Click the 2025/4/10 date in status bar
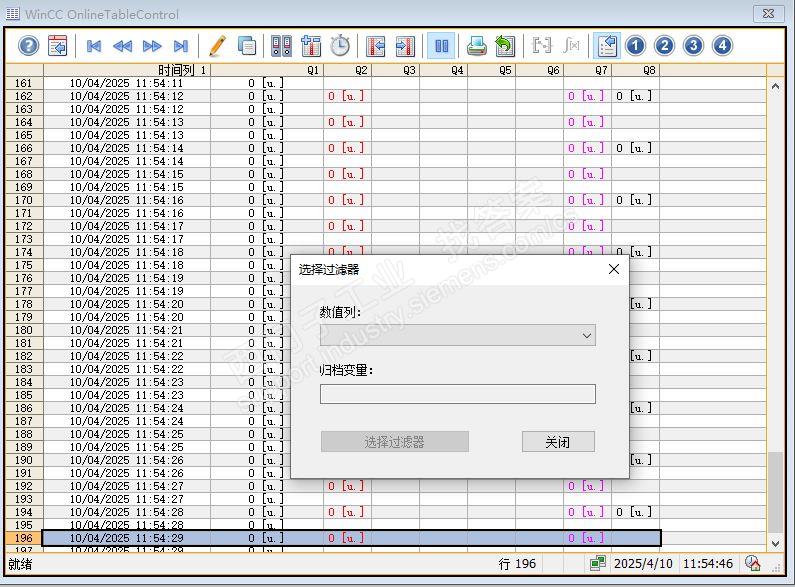Viewport: 795px width, 587px height. [x=643, y=564]
